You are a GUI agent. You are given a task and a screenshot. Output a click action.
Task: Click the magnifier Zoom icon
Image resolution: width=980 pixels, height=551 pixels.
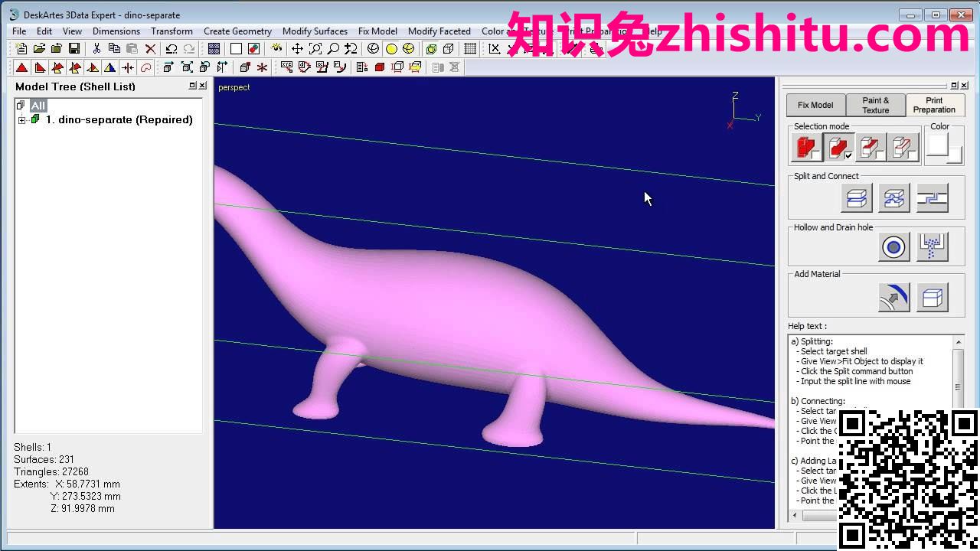pos(334,48)
